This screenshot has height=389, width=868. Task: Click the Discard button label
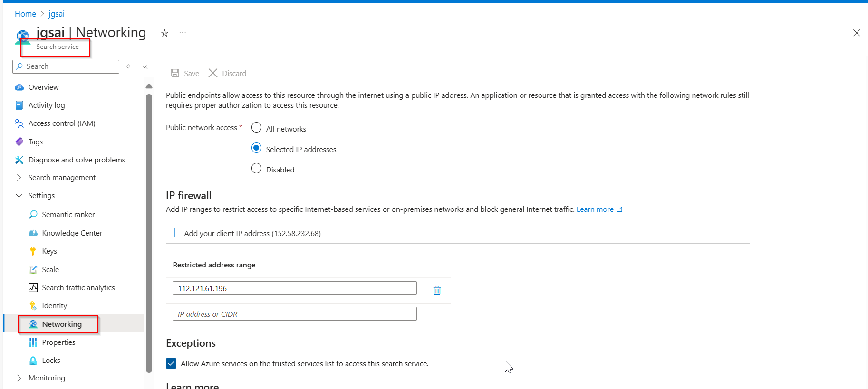pos(234,73)
